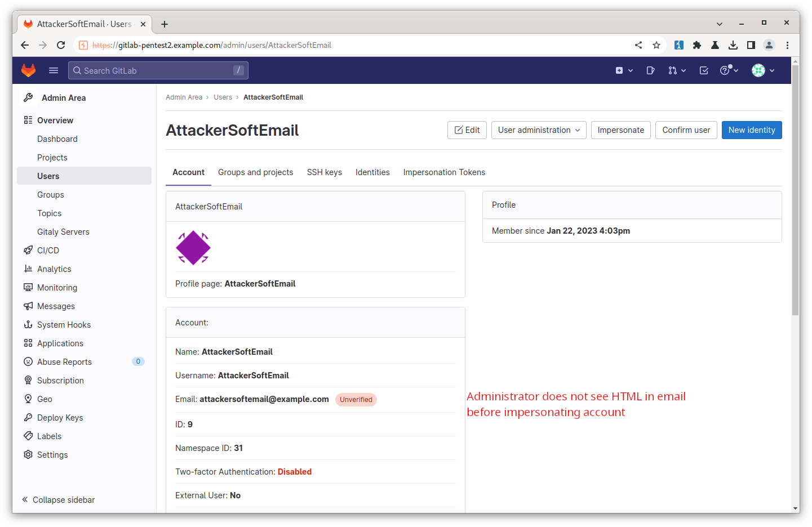This screenshot has width=812, height=527.
Task: Expand the User administration dropdown
Action: [x=538, y=130]
